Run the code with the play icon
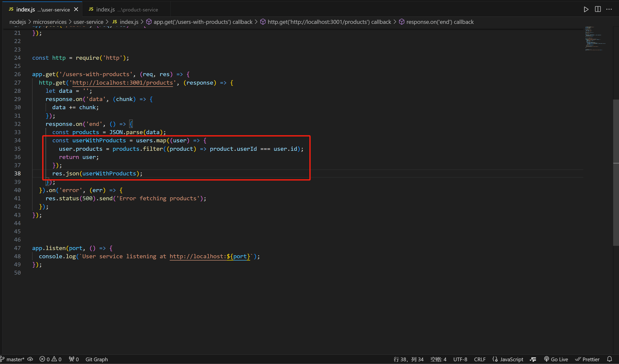The height and width of the screenshot is (364, 619). point(586,9)
